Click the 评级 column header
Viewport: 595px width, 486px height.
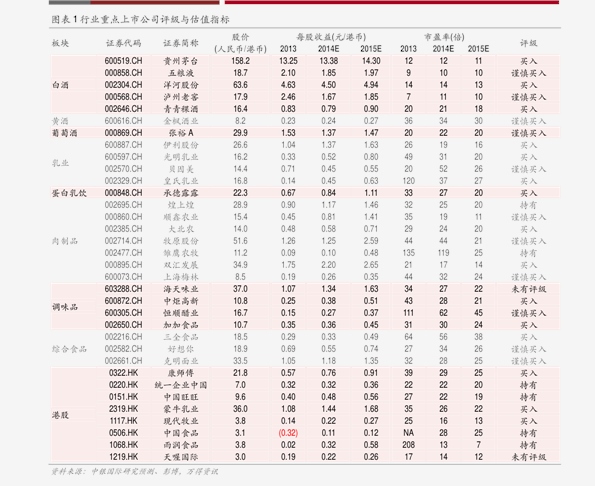pyautogui.click(x=528, y=43)
